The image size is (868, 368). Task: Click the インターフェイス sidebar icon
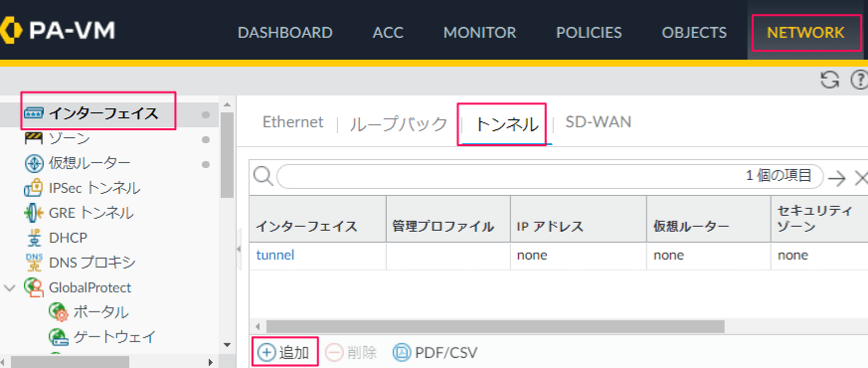pos(34,113)
